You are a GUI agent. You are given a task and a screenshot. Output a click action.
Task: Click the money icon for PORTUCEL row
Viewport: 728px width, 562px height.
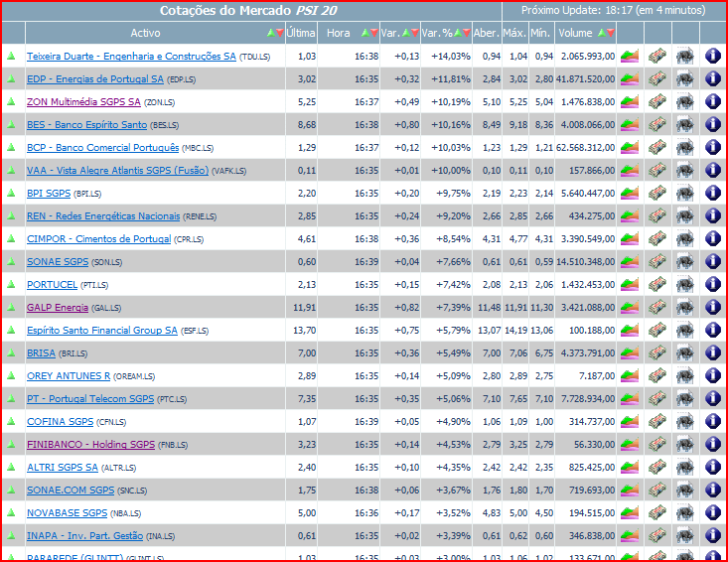(x=657, y=285)
